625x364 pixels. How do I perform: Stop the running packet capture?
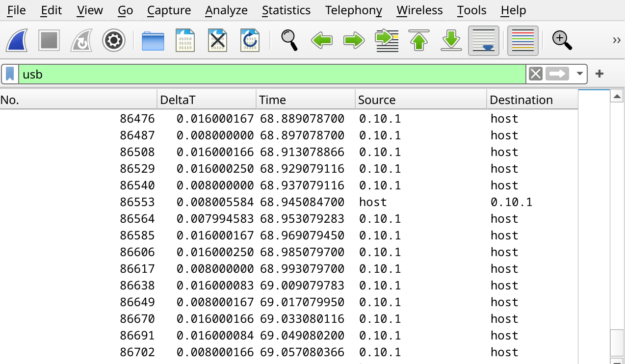(49, 41)
